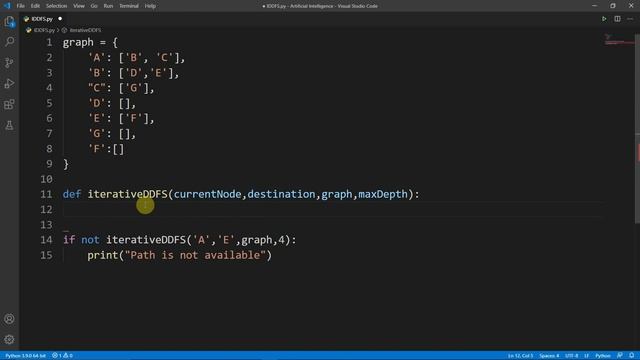Click the 'E' key on line 6
Screen dimensions: 640x360
tap(97, 118)
